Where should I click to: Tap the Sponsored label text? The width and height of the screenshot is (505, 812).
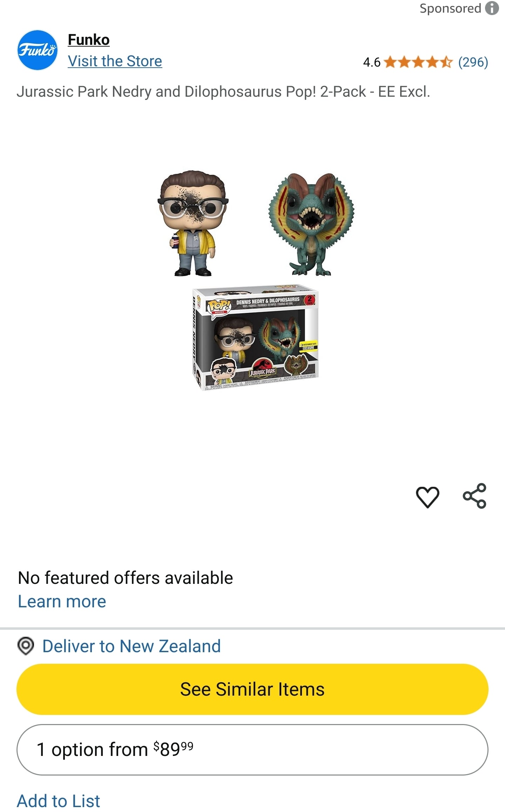coord(450,8)
